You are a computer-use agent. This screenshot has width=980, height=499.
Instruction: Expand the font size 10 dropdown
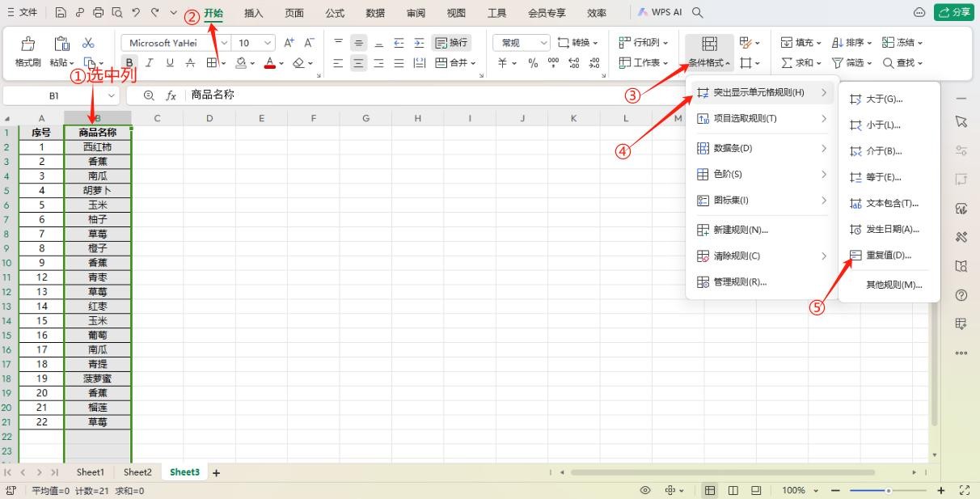[x=268, y=43]
